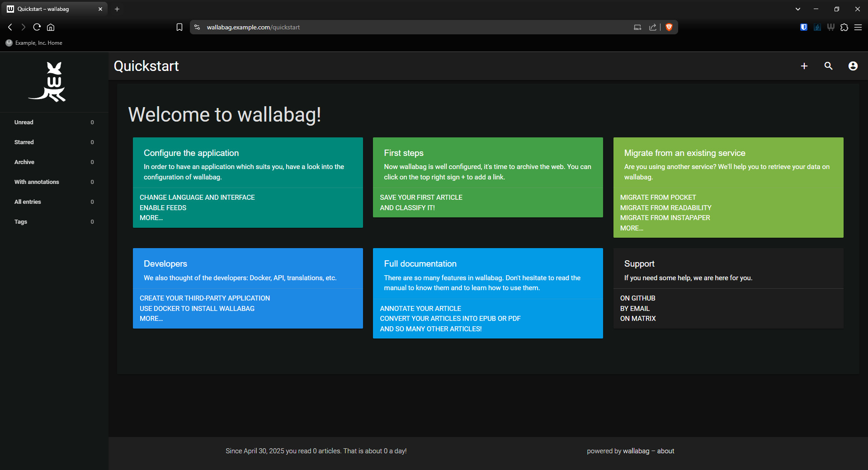
Task: Expand the tab search dropdown chevron
Action: 797,9
